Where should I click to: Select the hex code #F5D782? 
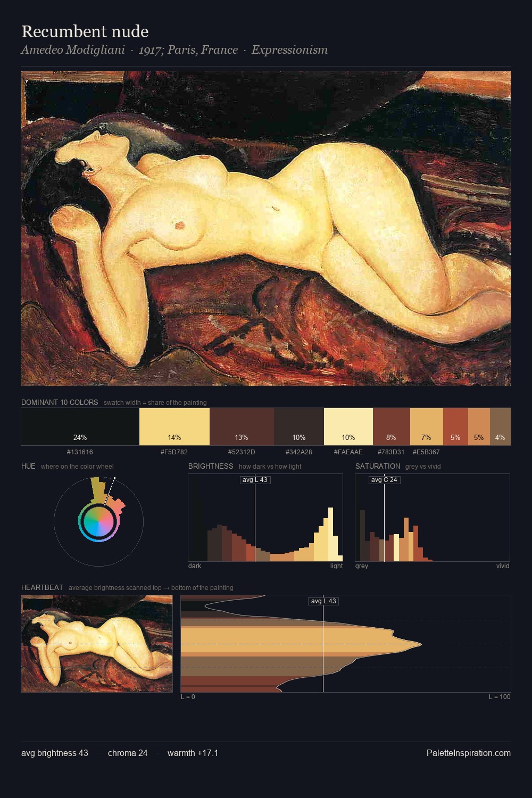pyautogui.click(x=174, y=452)
